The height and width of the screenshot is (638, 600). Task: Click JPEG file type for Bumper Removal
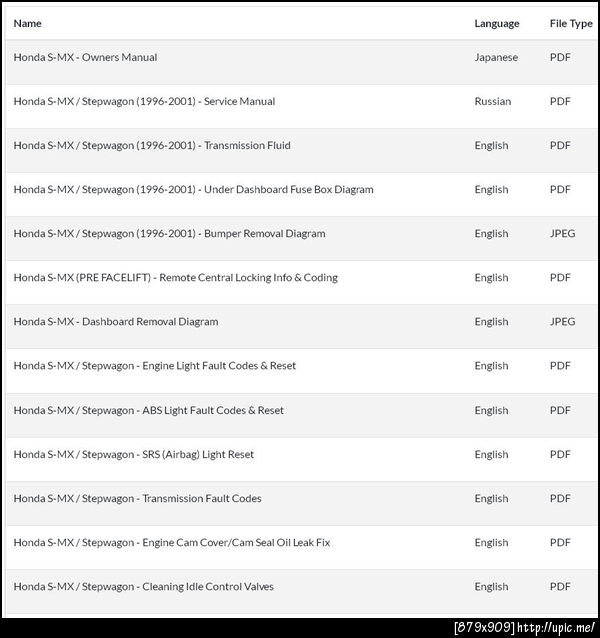coord(562,234)
